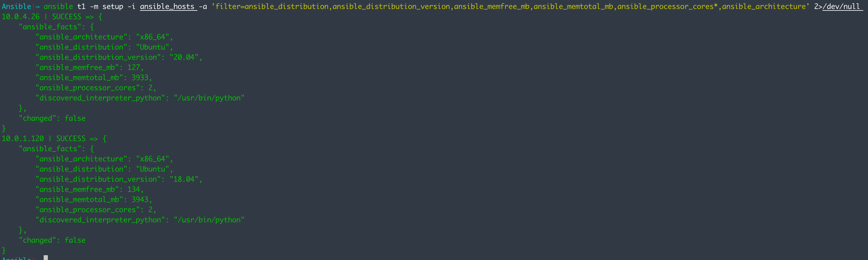Click the underlined /dev/null path
This screenshot has height=260, width=868.
[841, 7]
